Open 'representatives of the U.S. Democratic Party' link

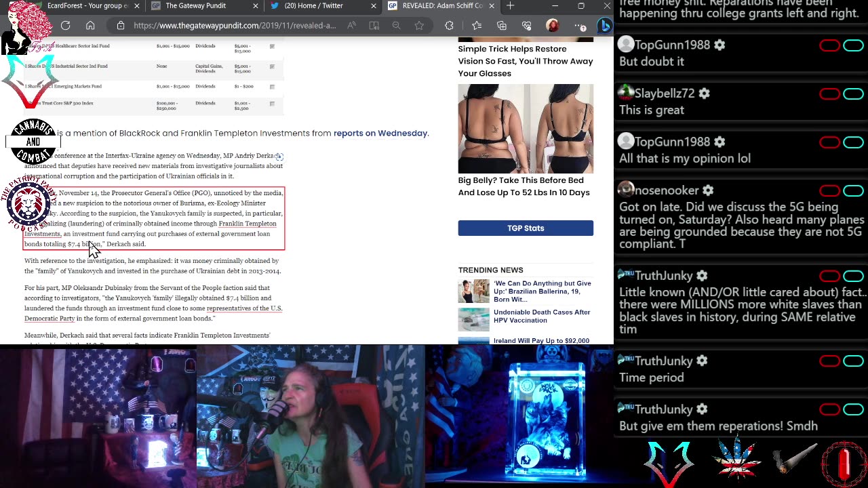click(x=153, y=313)
